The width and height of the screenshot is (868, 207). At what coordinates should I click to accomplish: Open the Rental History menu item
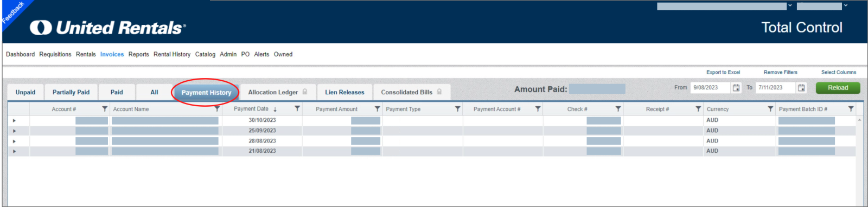point(172,54)
